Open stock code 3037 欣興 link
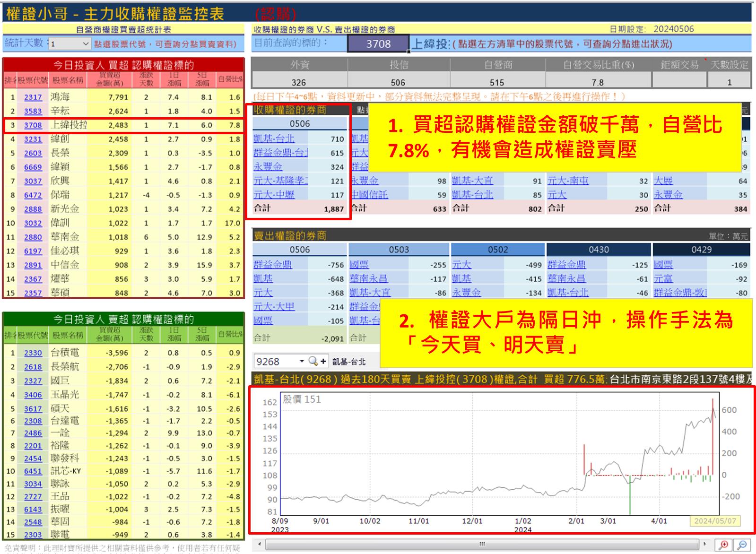This screenshot has width=756, height=554. [33, 181]
